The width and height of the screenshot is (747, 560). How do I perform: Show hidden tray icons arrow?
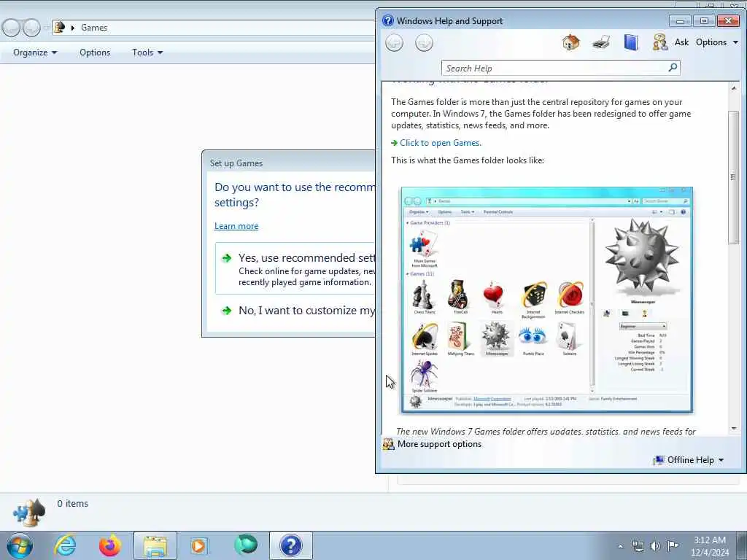620,546
